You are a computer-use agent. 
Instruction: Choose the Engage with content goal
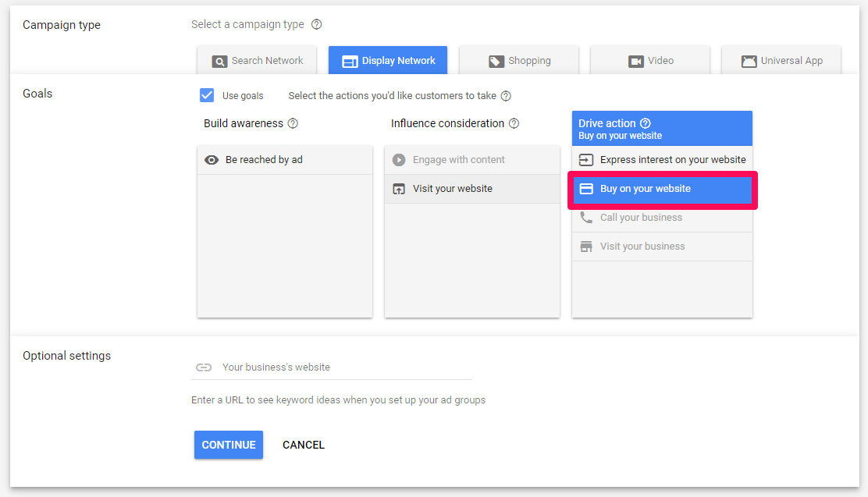pos(472,160)
